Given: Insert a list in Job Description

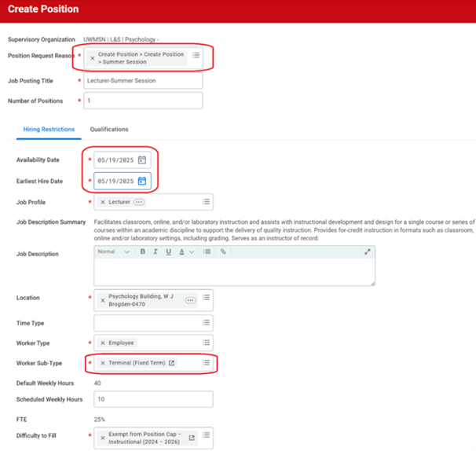Looking at the screenshot, I should tap(207, 251).
